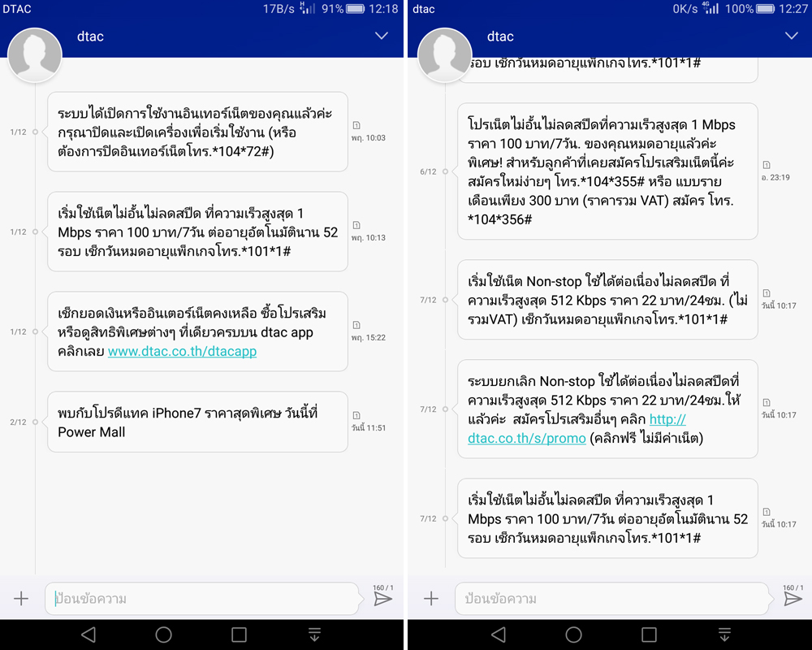
Task: Tap the SIM icon beside the 10:03 message
Action: pos(356,125)
